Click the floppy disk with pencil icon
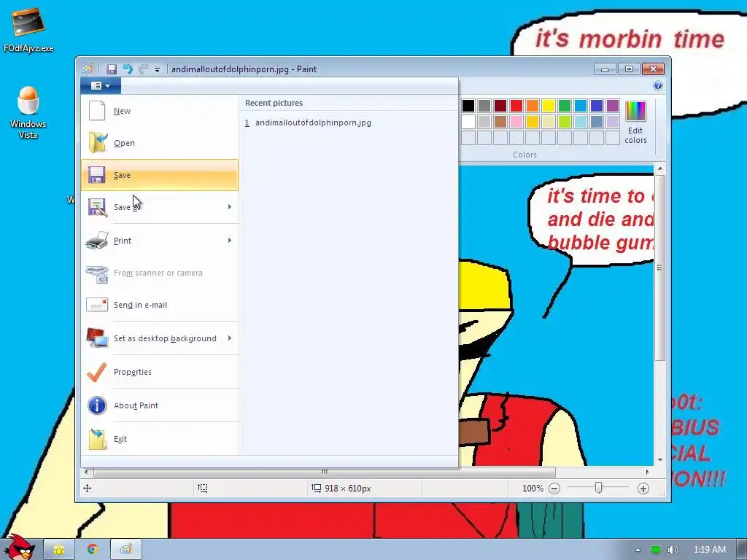 coord(97,207)
